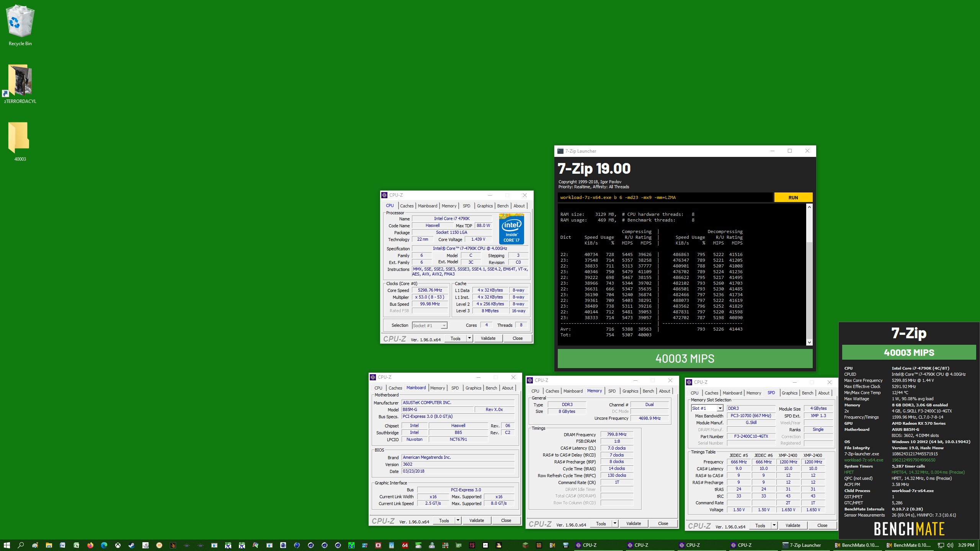Image resolution: width=980 pixels, height=551 pixels.
Task: Select Mainboard tab in the SPD window
Action: [732, 393]
